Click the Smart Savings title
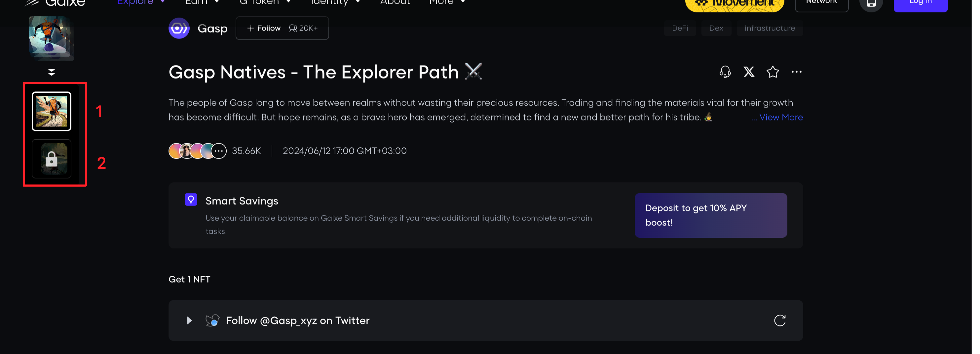This screenshot has width=980, height=354. [242, 201]
